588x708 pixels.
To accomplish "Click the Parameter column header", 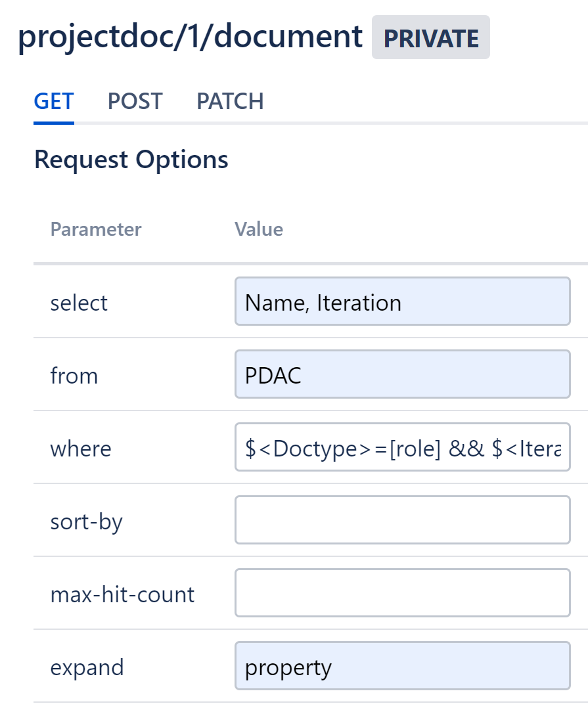I will point(96,229).
